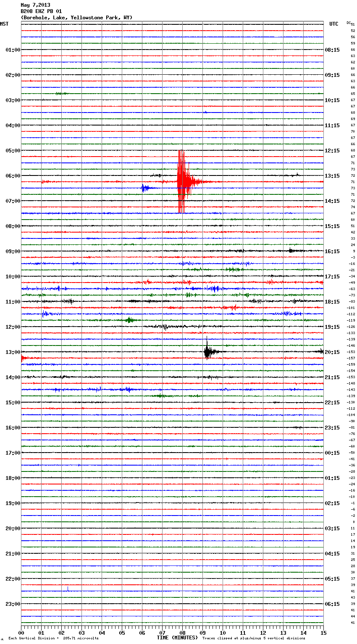Select the 17:00 MST hour label
This screenshot has width=357, height=644.
tap(13, 453)
